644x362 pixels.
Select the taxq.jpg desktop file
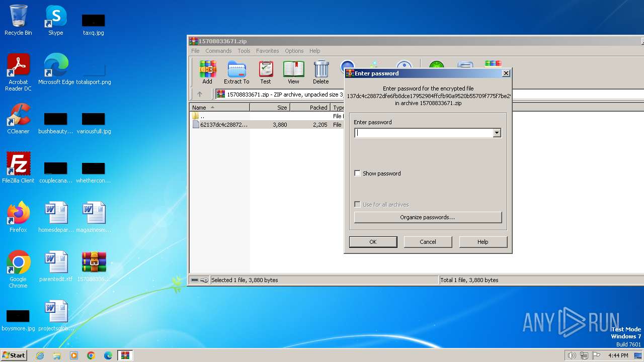click(94, 24)
